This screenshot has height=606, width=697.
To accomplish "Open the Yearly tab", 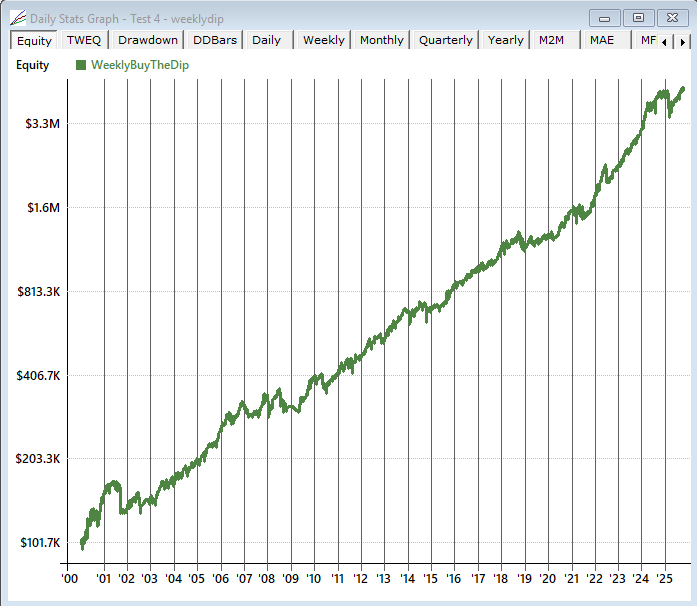I will (x=505, y=40).
